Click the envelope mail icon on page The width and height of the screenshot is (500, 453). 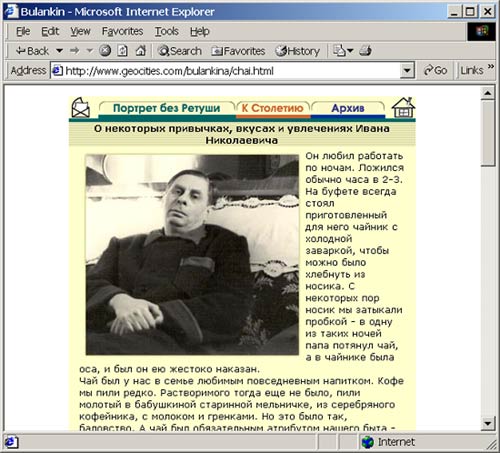pos(81,107)
